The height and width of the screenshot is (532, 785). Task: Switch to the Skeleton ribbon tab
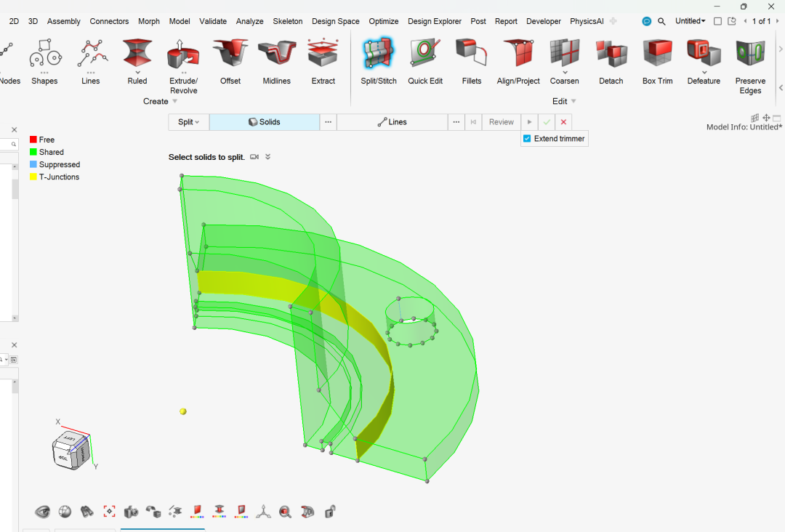(288, 22)
